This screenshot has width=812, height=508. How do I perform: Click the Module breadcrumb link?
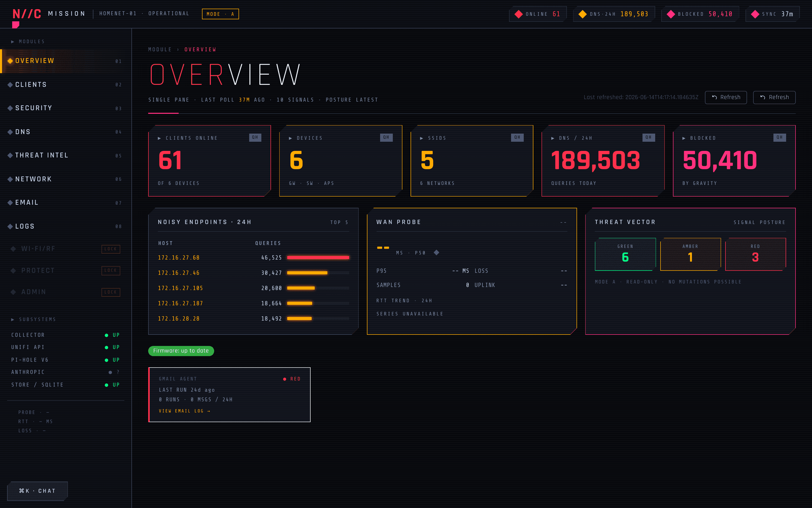160,50
